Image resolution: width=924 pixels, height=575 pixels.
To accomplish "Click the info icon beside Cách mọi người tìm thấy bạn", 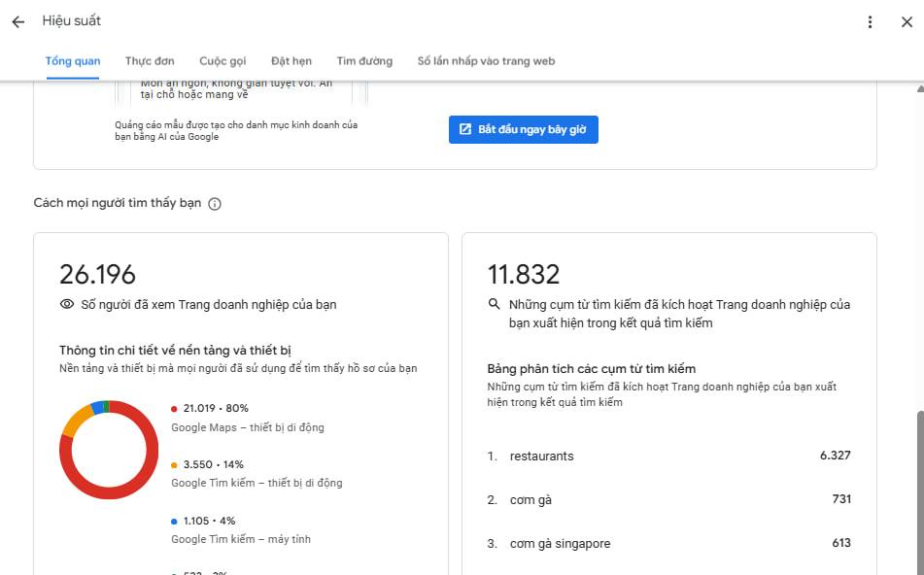I will point(215,204).
